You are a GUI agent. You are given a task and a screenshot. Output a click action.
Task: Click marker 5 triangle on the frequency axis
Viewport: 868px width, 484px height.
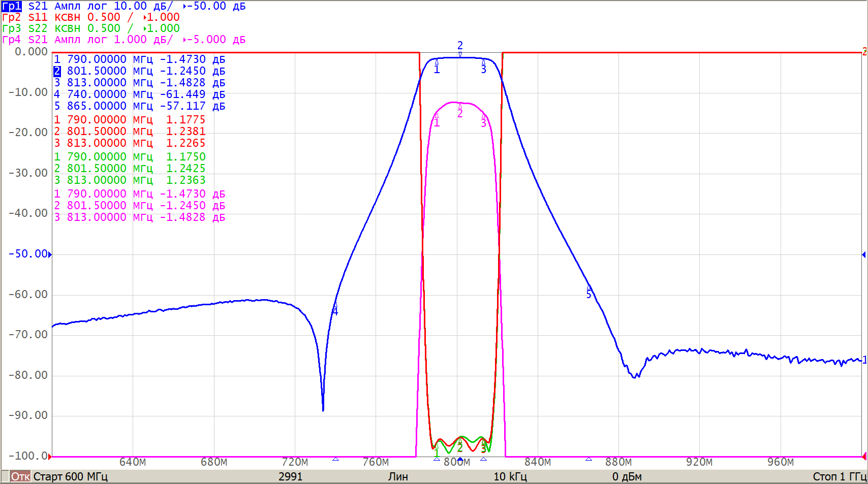[x=588, y=459]
